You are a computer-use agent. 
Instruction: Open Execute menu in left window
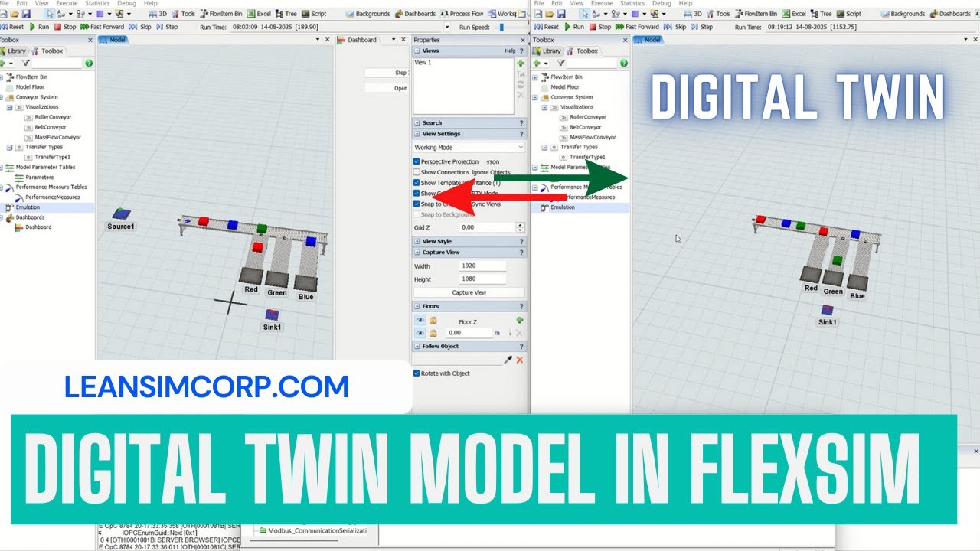tap(66, 3)
